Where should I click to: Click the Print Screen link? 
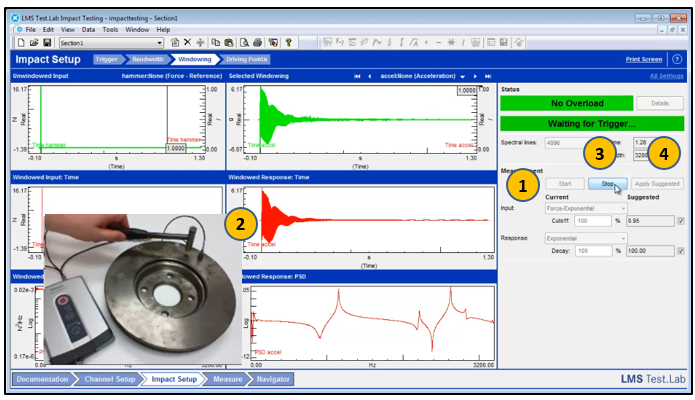pyautogui.click(x=644, y=60)
